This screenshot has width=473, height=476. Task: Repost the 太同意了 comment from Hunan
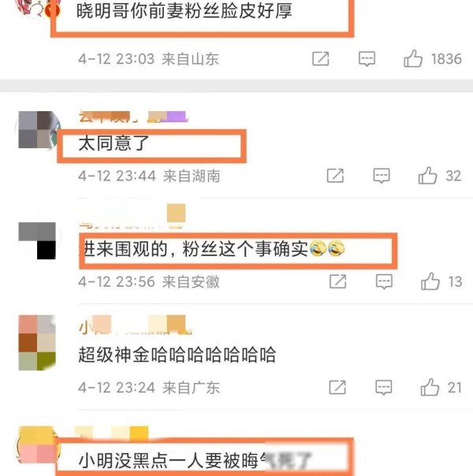point(336,176)
